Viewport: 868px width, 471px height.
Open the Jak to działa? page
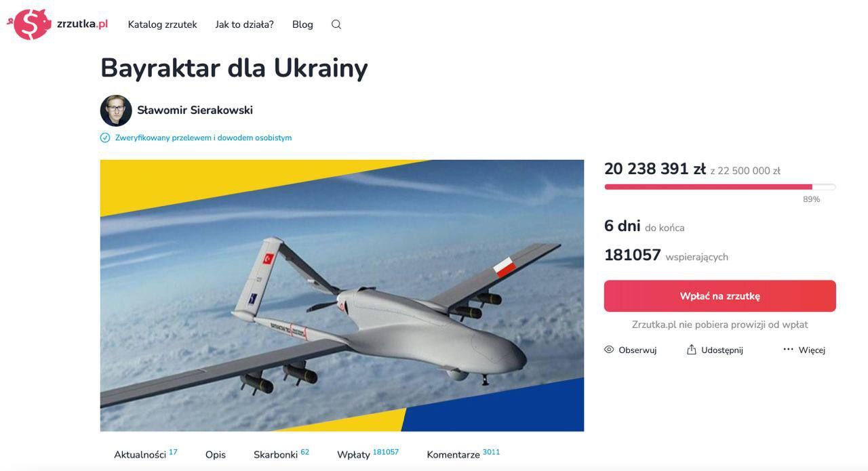(245, 24)
